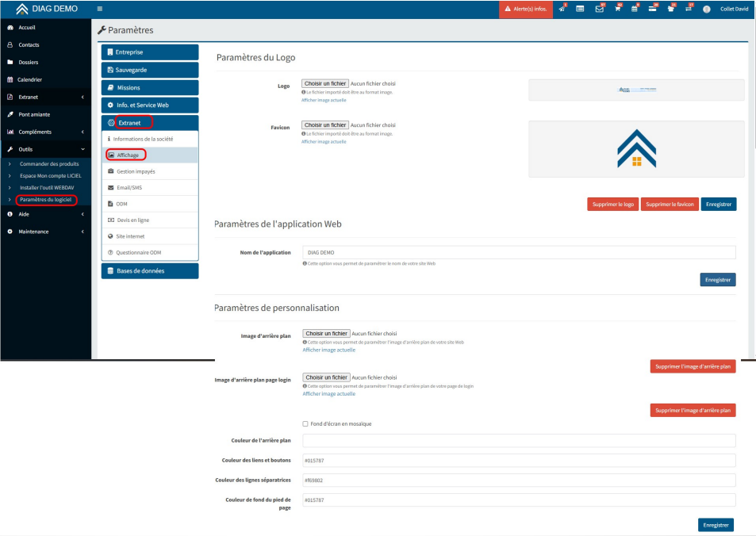This screenshot has height=536, width=756.
Task: Open the shopping cart icon in header
Action: point(616,9)
